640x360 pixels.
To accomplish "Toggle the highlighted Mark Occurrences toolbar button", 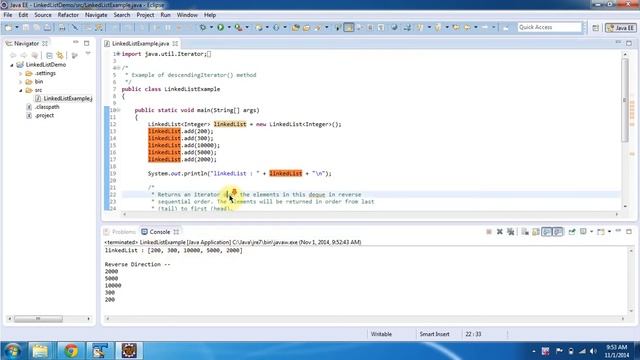I will click(x=349, y=27).
